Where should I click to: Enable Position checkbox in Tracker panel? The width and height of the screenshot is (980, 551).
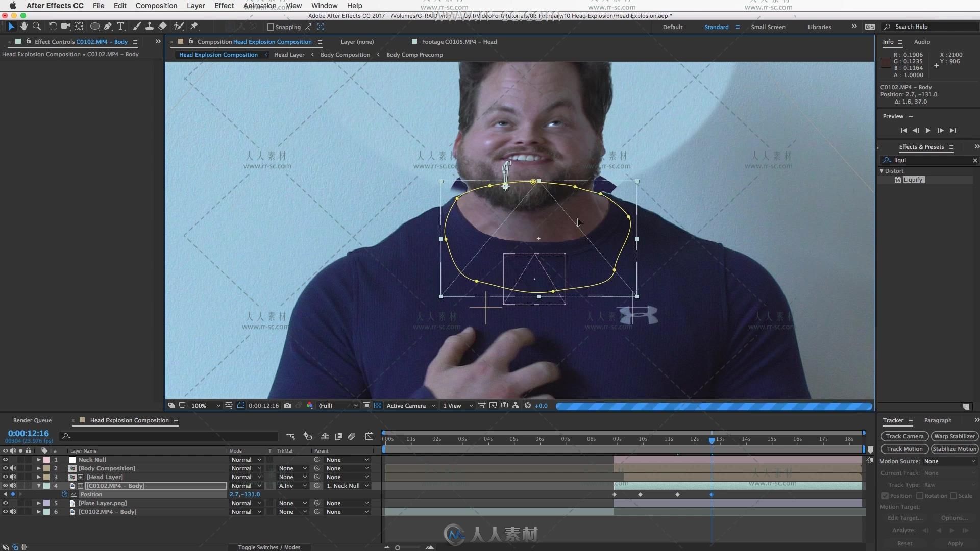pyautogui.click(x=885, y=496)
